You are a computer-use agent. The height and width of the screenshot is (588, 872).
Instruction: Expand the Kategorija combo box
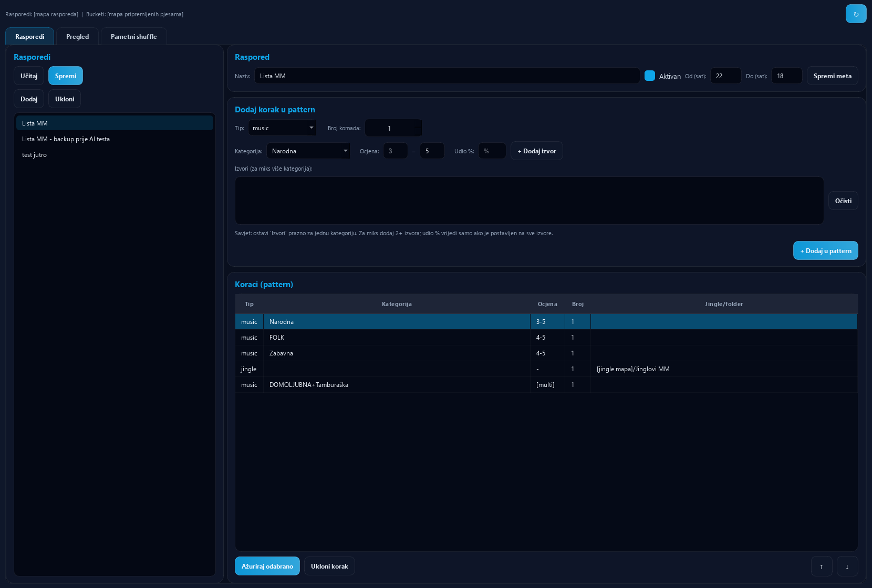308,151
